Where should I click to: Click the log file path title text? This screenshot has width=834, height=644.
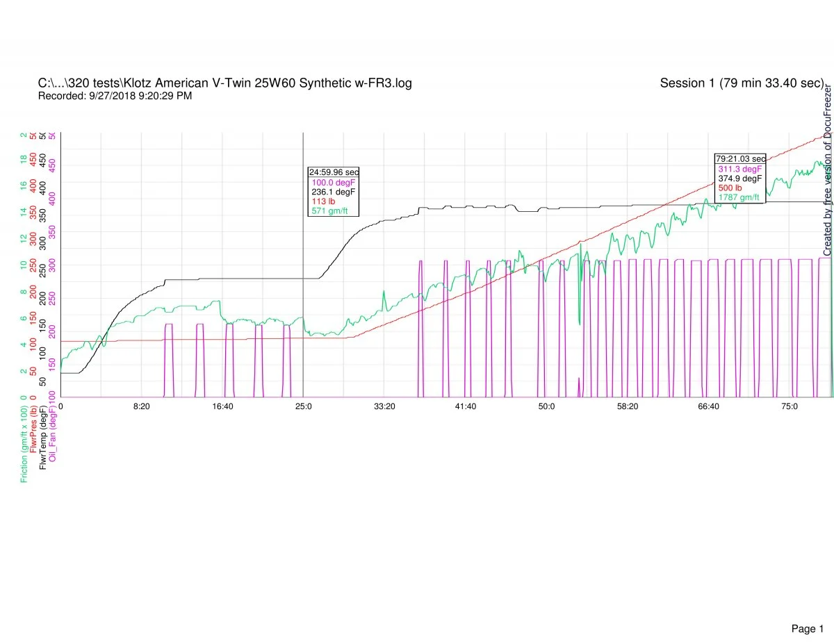coord(224,83)
